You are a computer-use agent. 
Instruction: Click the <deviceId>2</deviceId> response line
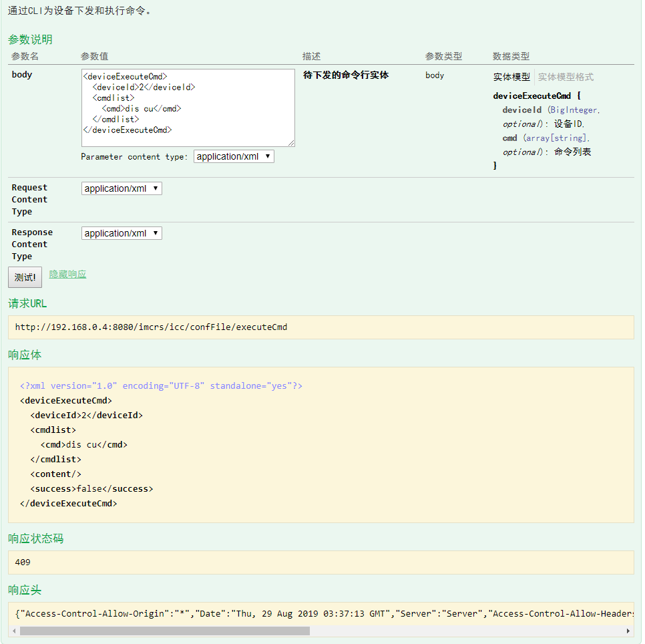click(86, 416)
